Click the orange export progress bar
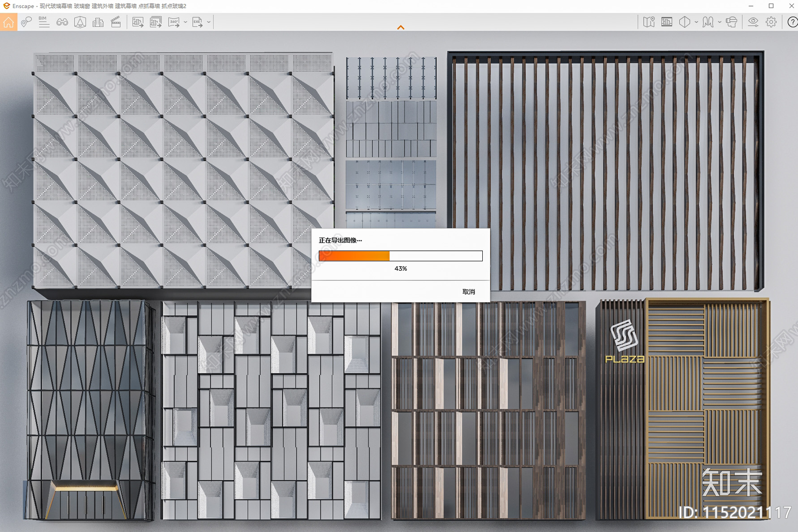This screenshot has height=532, width=798. pos(400,256)
